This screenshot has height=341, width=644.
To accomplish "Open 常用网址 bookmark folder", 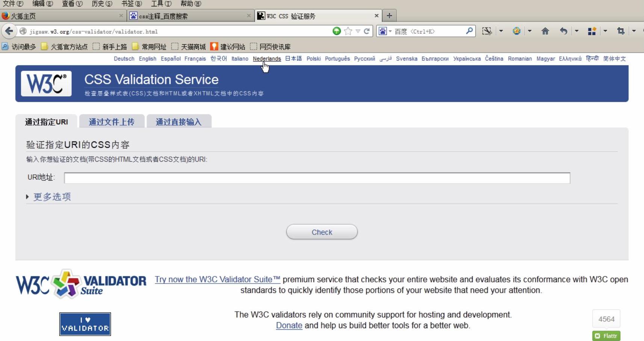I will pyautogui.click(x=149, y=47).
